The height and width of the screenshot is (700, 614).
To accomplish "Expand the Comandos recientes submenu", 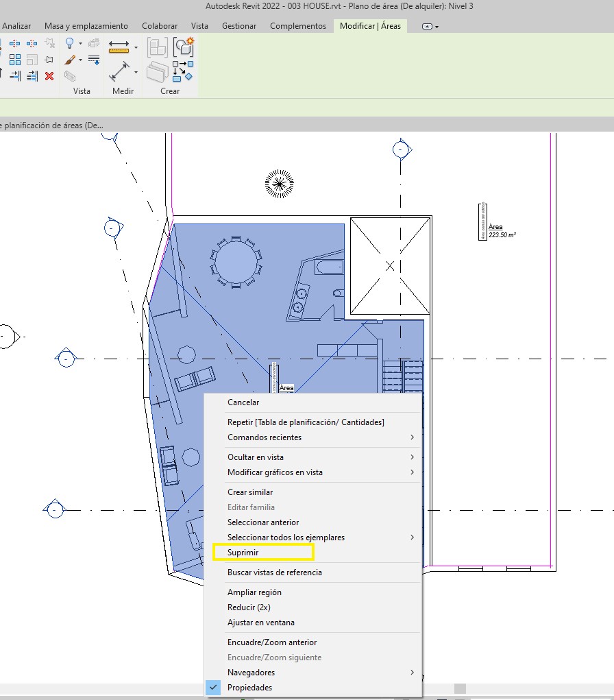I will coord(265,437).
